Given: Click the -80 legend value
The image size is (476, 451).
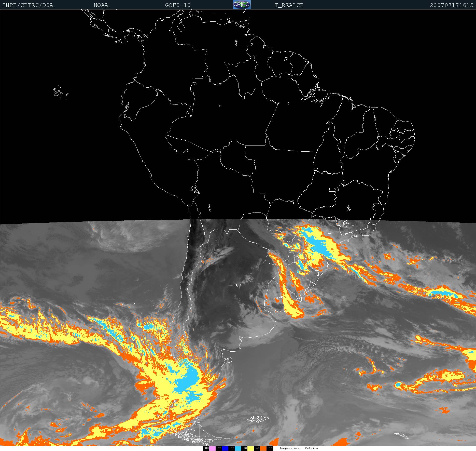Looking at the screenshot, I should click(x=206, y=448).
